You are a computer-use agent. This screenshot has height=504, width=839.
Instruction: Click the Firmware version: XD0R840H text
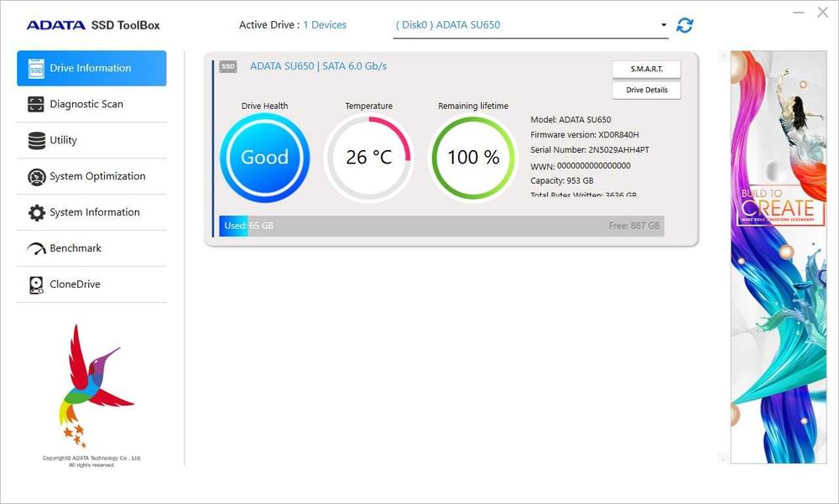coord(584,135)
